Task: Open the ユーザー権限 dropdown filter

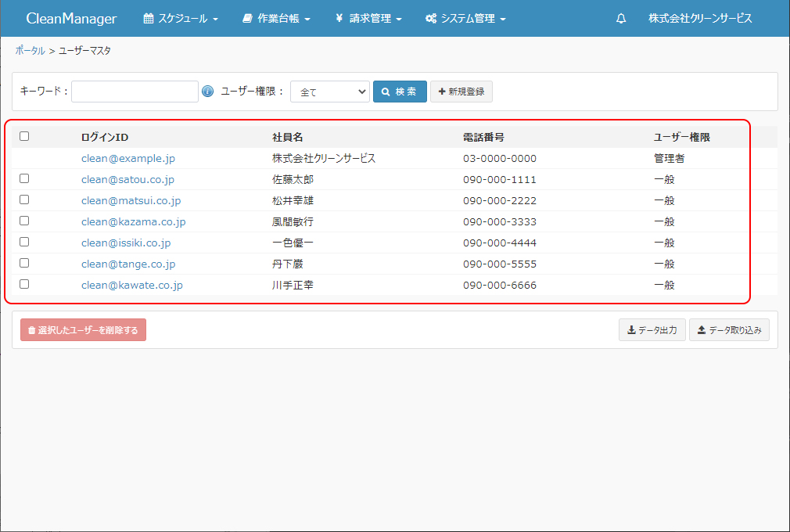Action: 329,92
